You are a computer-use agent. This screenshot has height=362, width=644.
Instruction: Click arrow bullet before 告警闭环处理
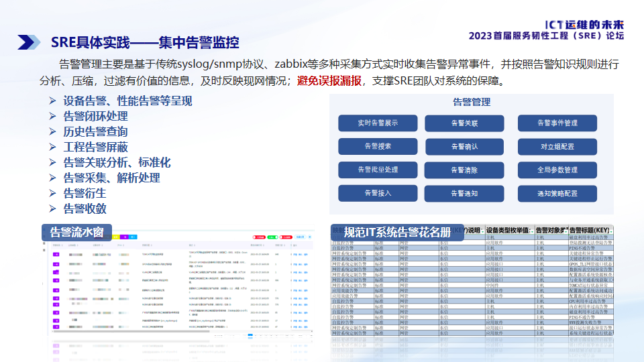pyautogui.click(x=52, y=116)
